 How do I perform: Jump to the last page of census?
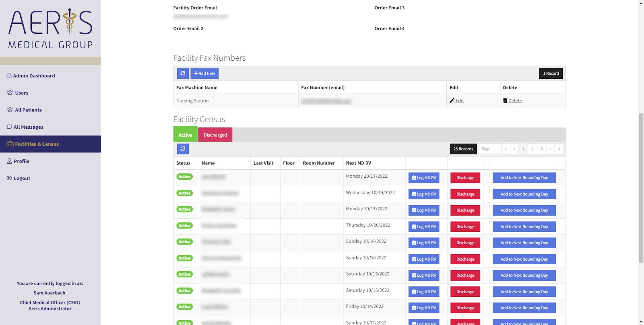point(559,149)
